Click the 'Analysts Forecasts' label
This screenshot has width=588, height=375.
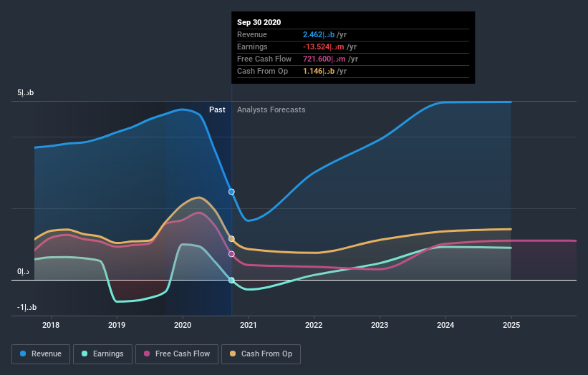pos(271,109)
